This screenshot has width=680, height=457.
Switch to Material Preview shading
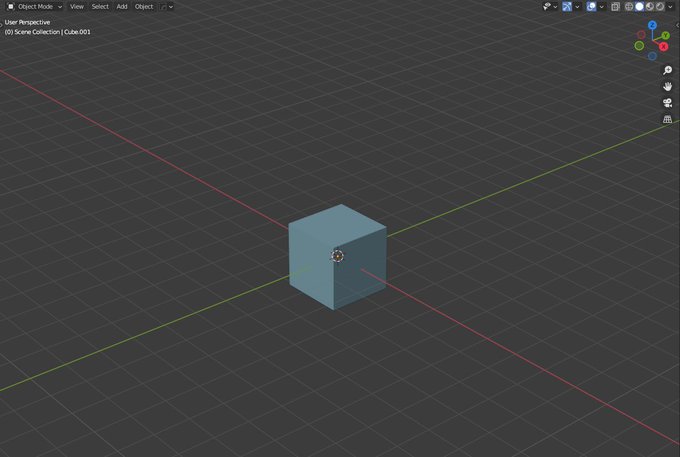650,7
